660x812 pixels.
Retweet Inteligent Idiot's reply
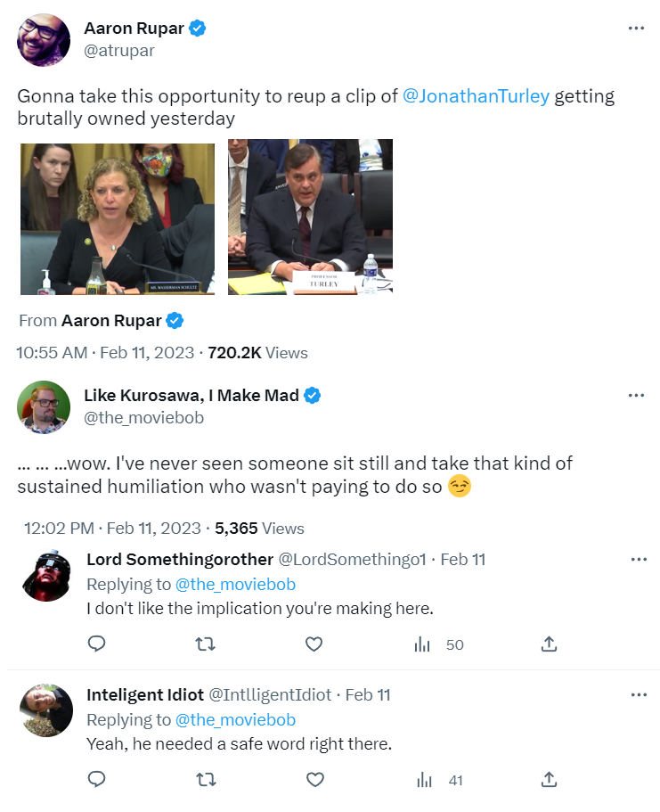pos(205,780)
